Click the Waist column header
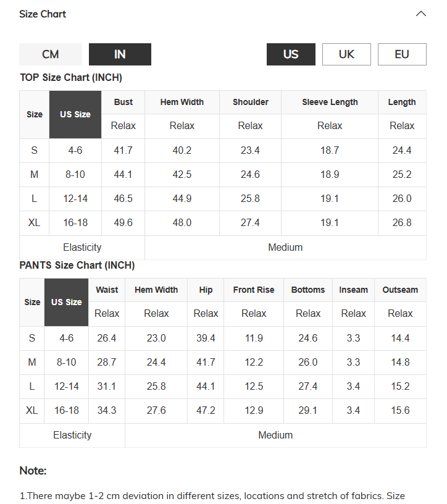 107,290
